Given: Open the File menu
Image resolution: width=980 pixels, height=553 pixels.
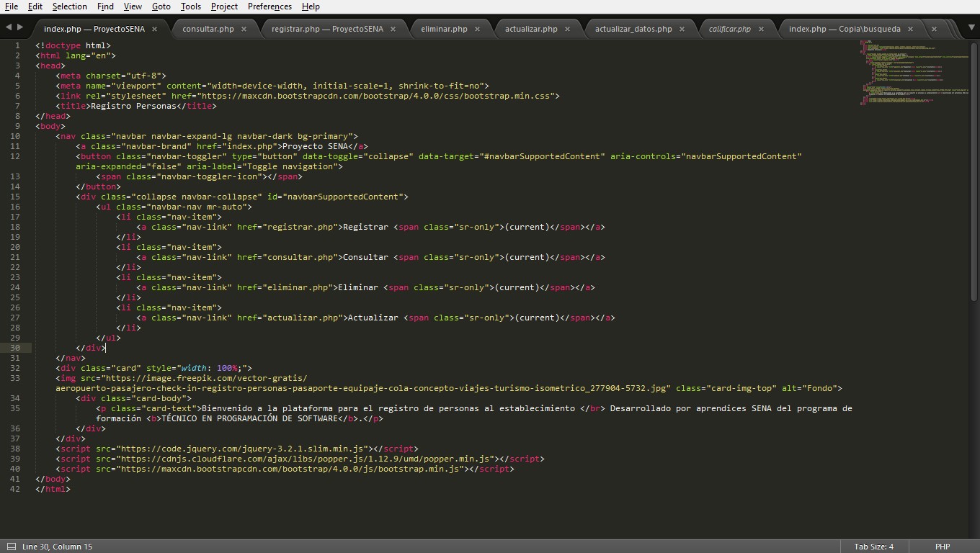Looking at the screenshot, I should pos(12,6).
